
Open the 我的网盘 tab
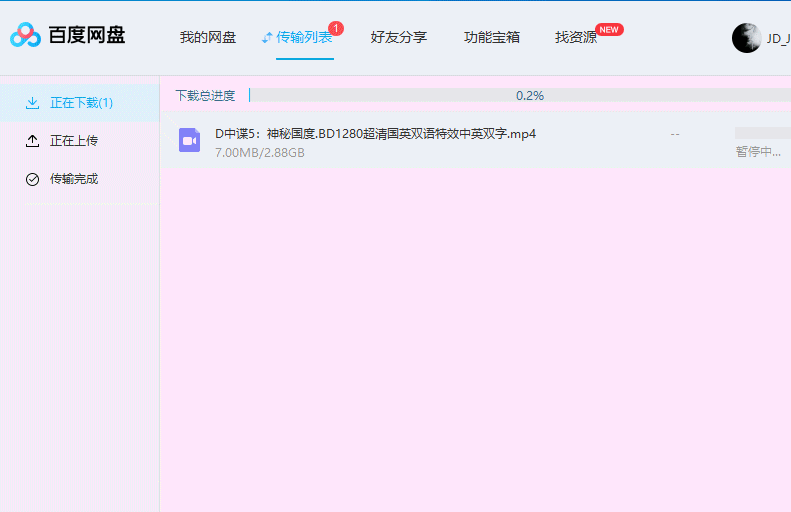208,37
